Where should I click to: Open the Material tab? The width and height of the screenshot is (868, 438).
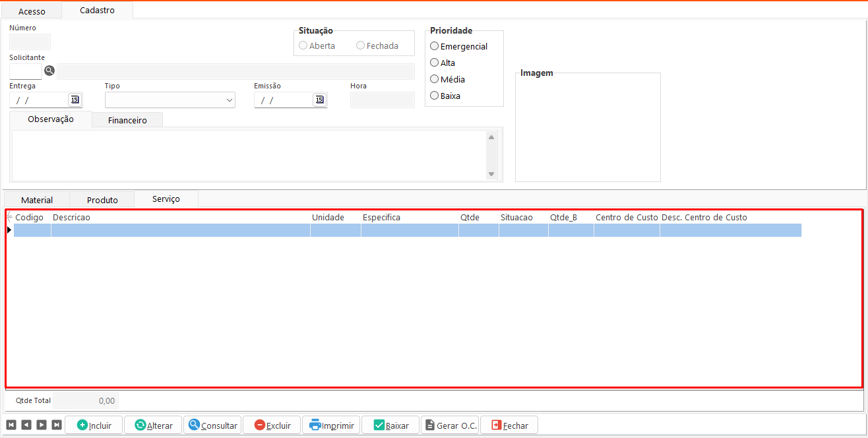click(37, 200)
